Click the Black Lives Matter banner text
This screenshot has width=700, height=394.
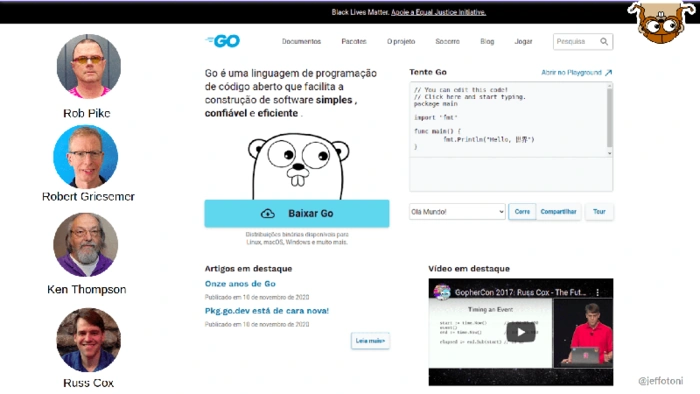(360, 12)
